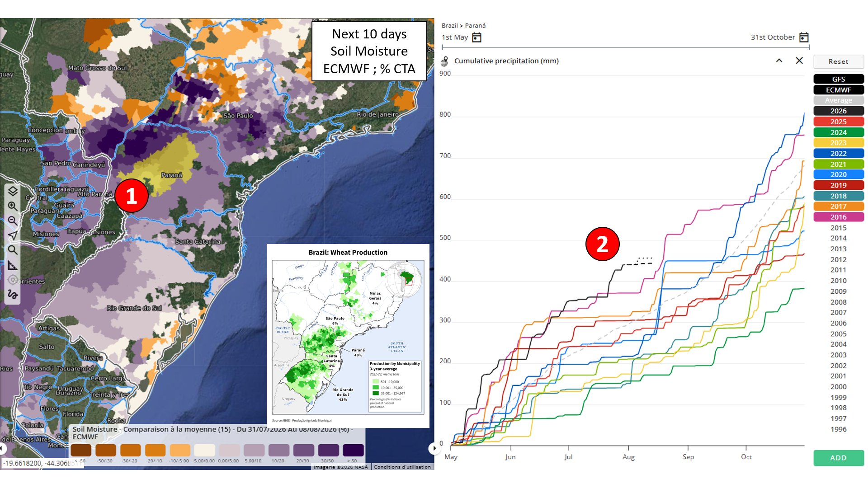868x488 pixels.
Task: Open the map layers tool
Action: pos(13,191)
